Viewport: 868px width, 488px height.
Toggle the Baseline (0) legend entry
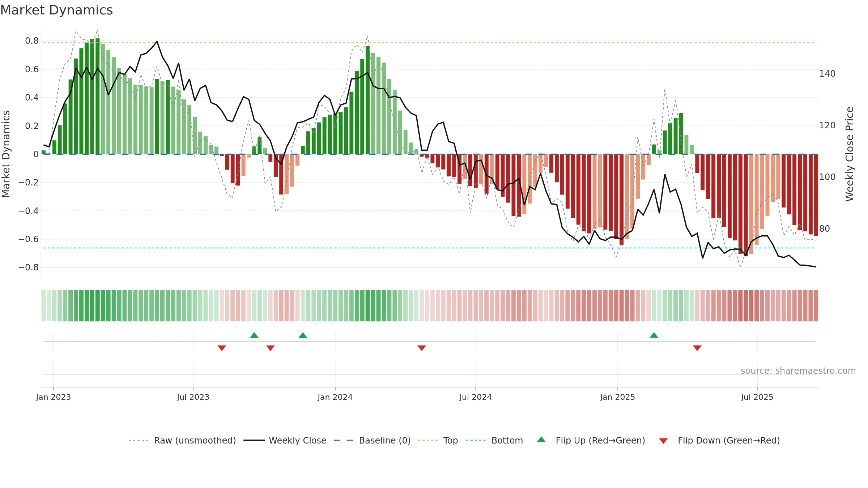pyautogui.click(x=372, y=440)
